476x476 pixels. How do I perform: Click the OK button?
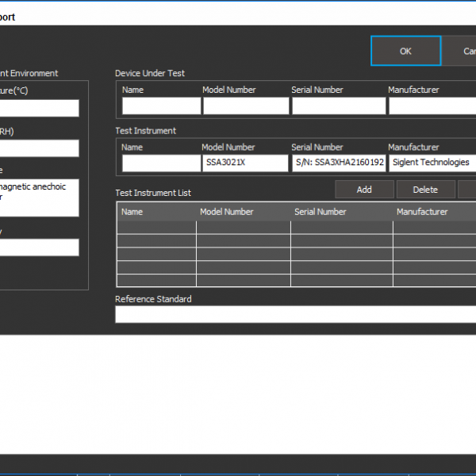(x=405, y=51)
